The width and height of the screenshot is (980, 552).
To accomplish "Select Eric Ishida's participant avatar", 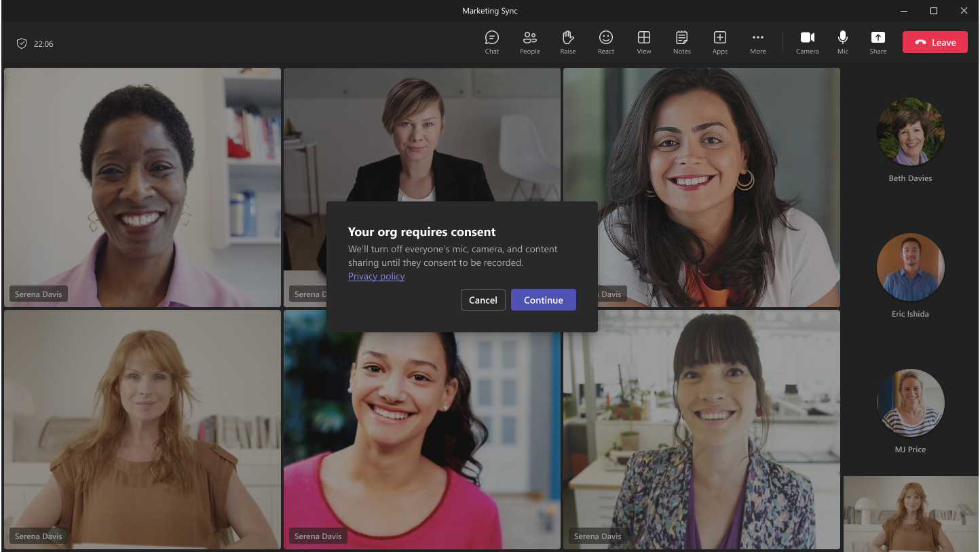I will 910,268.
